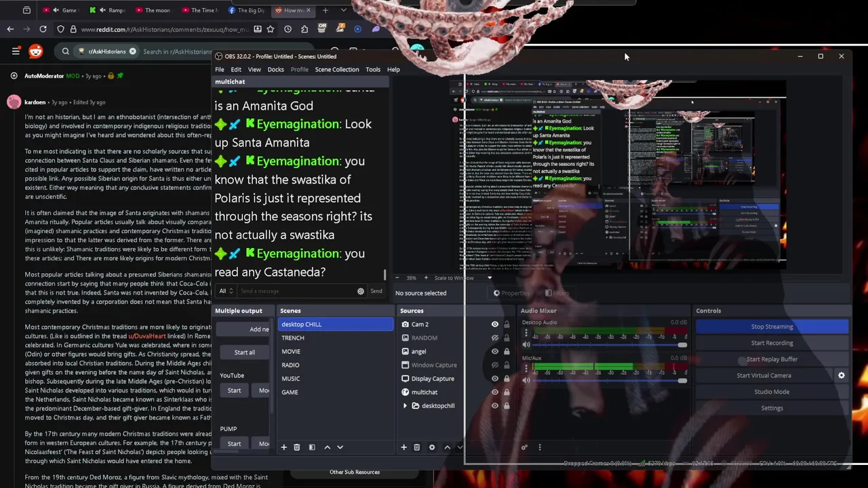The image size is (868, 488).
Task: Hide Display Capture source visibility
Action: (x=495, y=378)
